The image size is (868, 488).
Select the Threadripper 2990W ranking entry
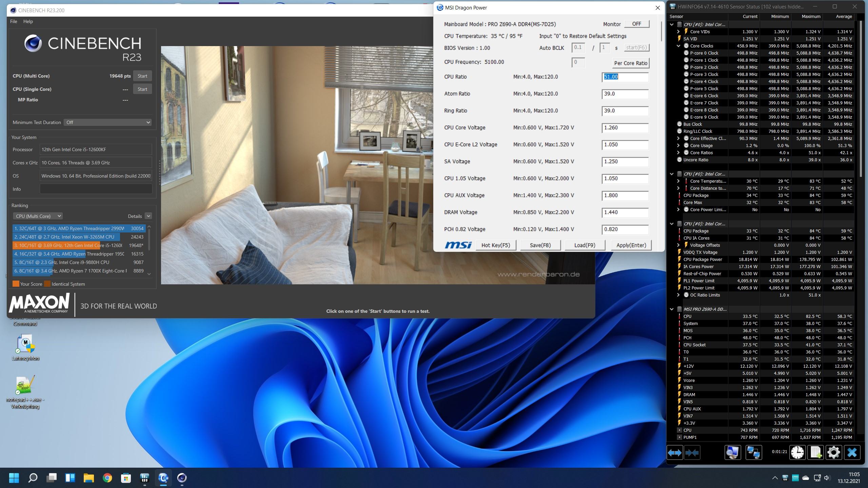78,228
